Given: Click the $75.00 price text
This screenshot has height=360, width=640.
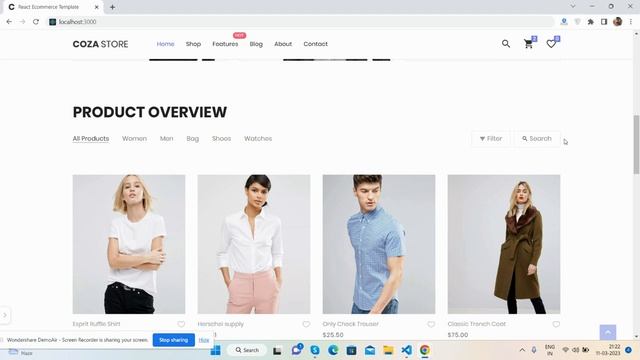Looking at the screenshot, I should 458,335.
